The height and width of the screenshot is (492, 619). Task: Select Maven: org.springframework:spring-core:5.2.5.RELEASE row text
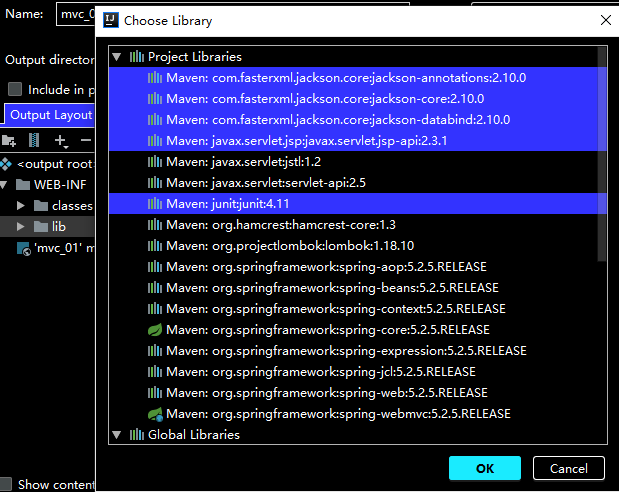(x=328, y=330)
